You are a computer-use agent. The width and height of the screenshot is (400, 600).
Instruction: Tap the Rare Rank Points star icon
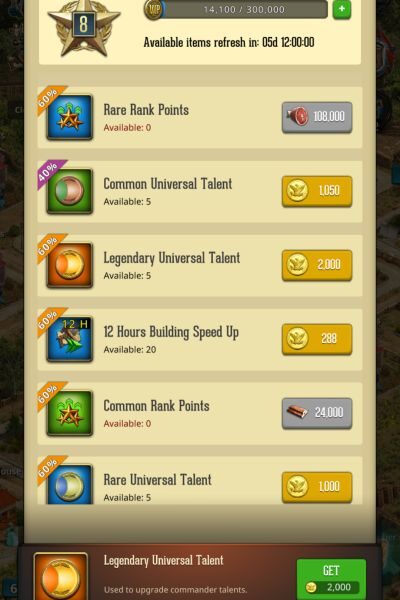point(70,117)
